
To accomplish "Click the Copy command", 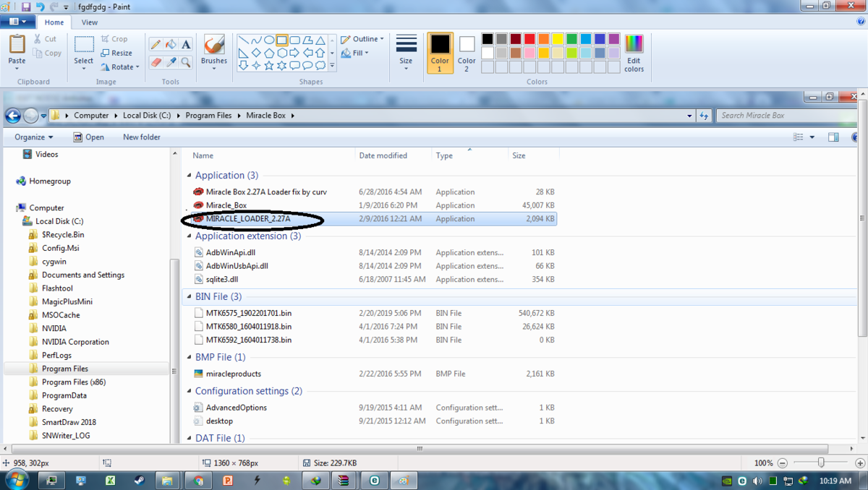I will (x=47, y=53).
